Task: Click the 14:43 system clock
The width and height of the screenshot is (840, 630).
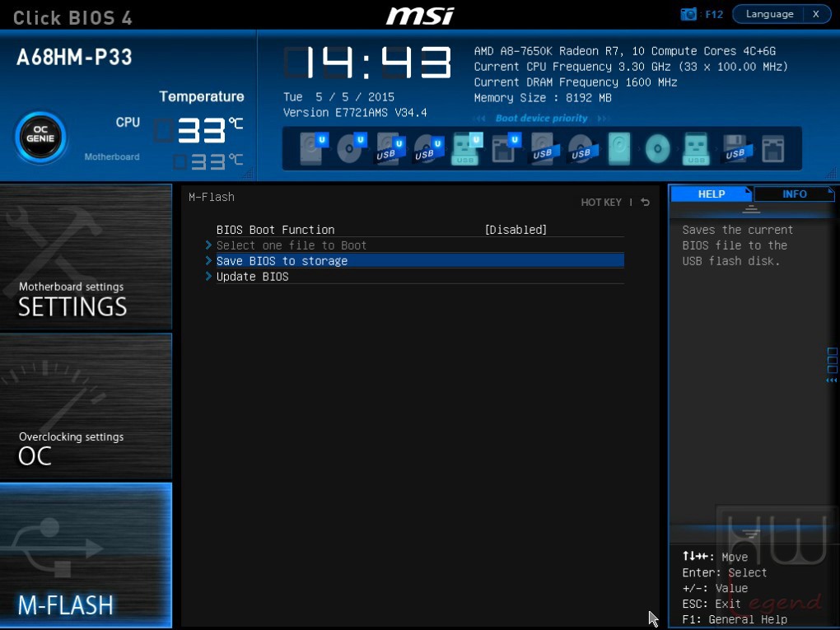Action: pos(369,62)
